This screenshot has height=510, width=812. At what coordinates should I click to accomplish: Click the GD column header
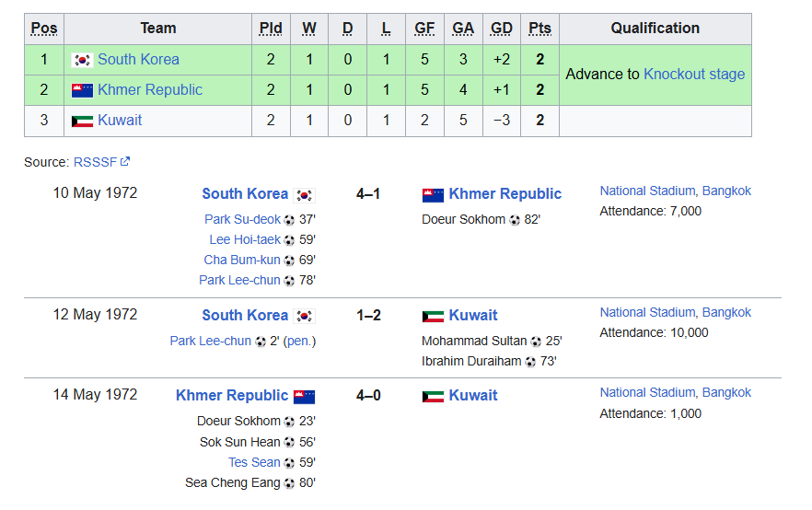[x=502, y=29]
